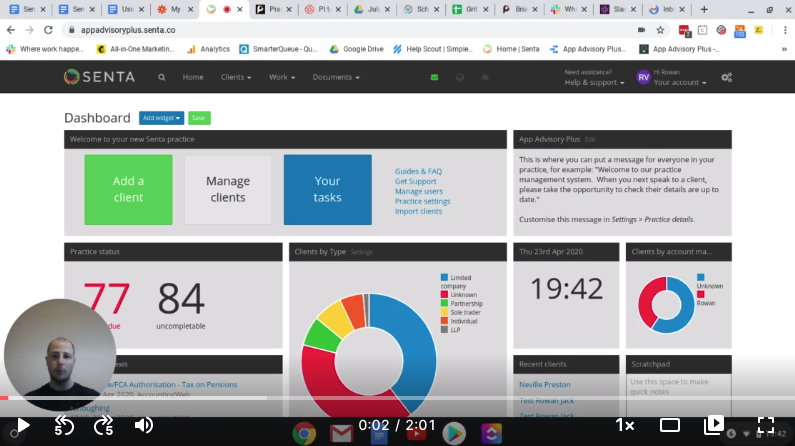Open the Manage clients tile
795x446 pixels.
pyautogui.click(x=228, y=190)
